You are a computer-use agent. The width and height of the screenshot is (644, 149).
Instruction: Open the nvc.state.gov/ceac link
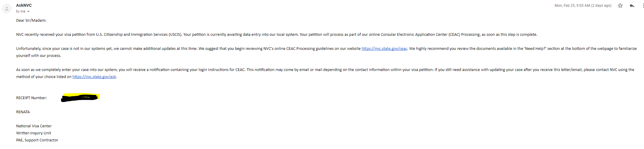tap(384, 49)
